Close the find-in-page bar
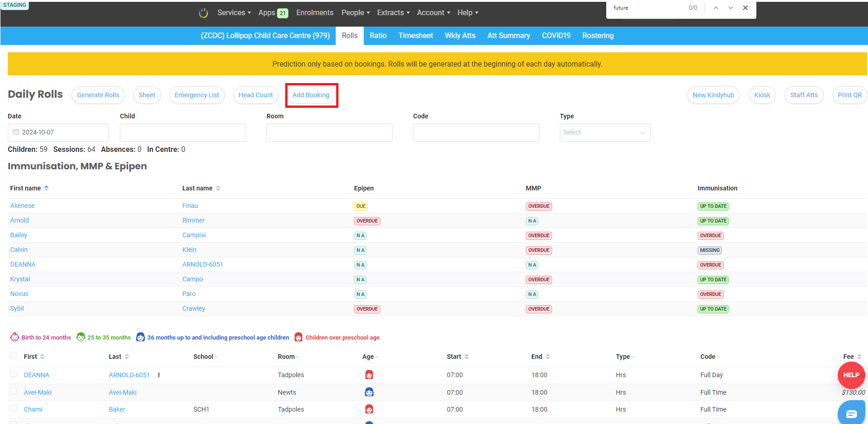 click(745, 8)
